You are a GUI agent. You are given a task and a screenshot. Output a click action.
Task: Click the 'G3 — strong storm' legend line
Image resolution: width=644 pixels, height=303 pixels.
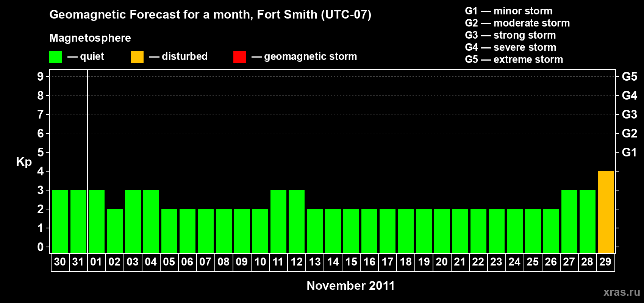510,35
